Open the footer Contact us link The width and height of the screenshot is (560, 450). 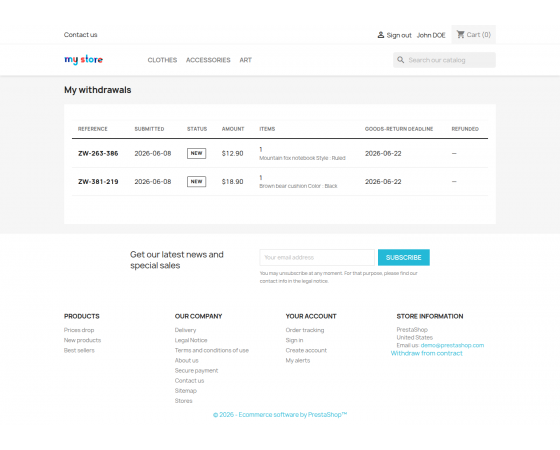coord(189,381)
